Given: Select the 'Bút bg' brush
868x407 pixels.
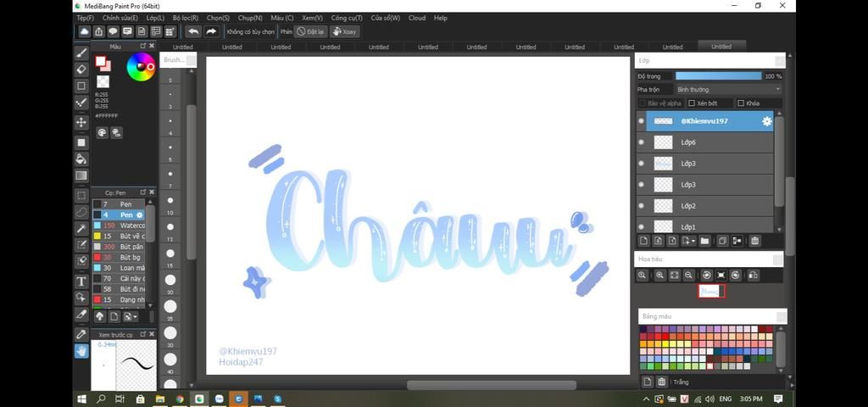Looking at the screenshot, I should click(x=119, y=257).
